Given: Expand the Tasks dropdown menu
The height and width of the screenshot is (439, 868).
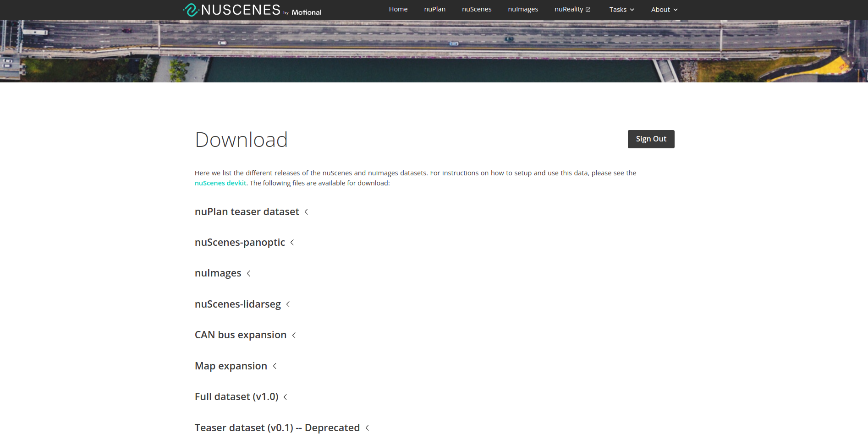Looking at the screenshot, I should click(621, 10).
